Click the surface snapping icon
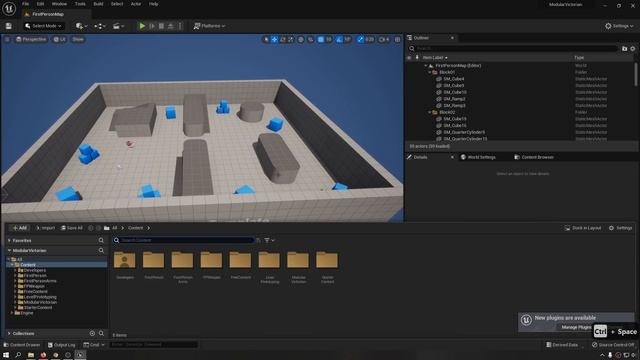The height and width of the screenshot is (360, 640). click(x=311, y=39)
